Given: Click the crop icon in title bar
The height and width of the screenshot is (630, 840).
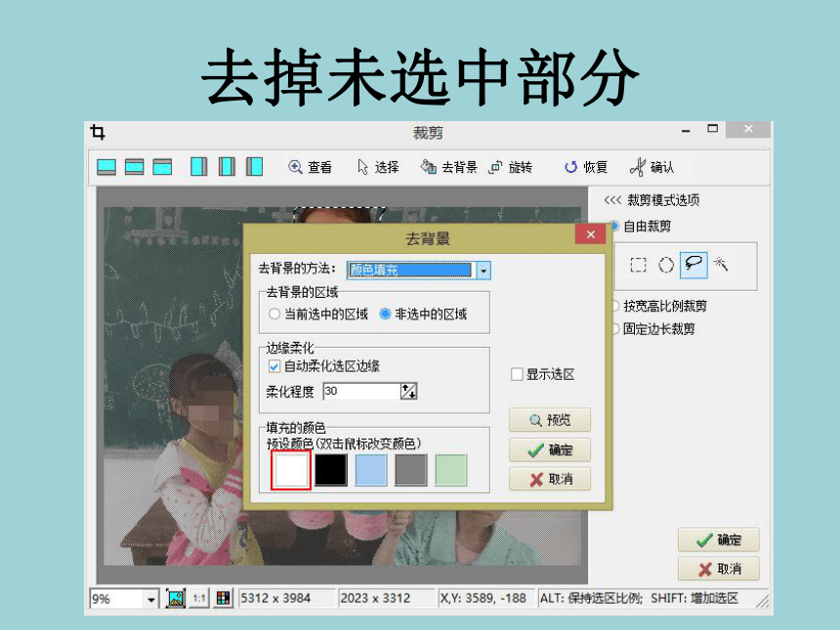Looking at the screenshot, I should (x=98, y=131).
